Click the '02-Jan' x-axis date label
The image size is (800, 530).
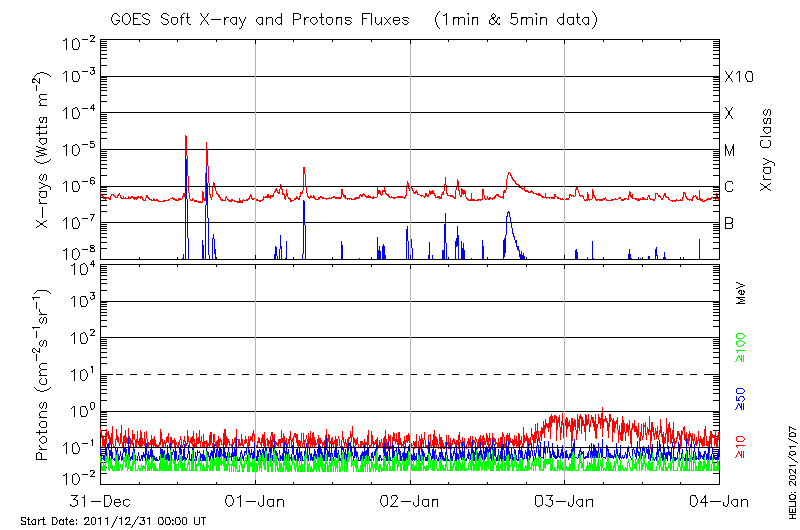click(410, 501)
